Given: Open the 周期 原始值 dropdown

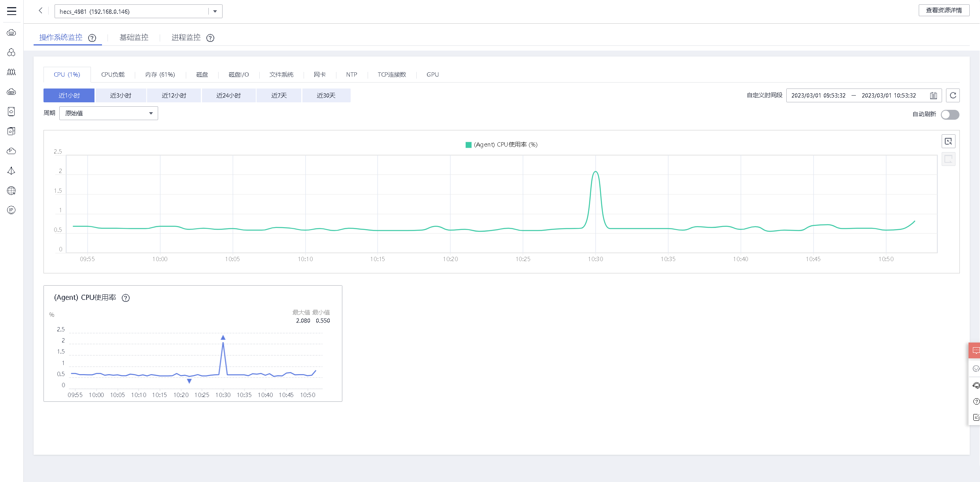Looking at the screenshot, I should click(108, 113).
